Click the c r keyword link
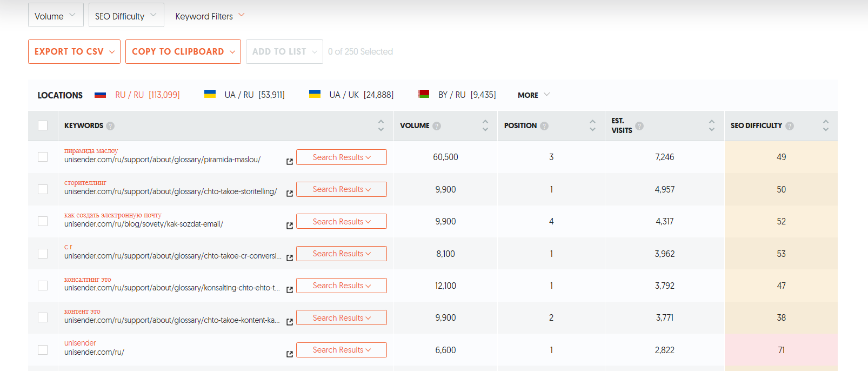This screenshot has width=868, height=371. 68,247
